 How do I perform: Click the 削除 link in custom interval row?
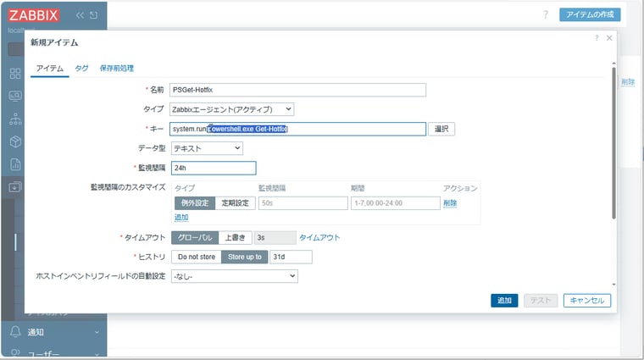[450, 203]
